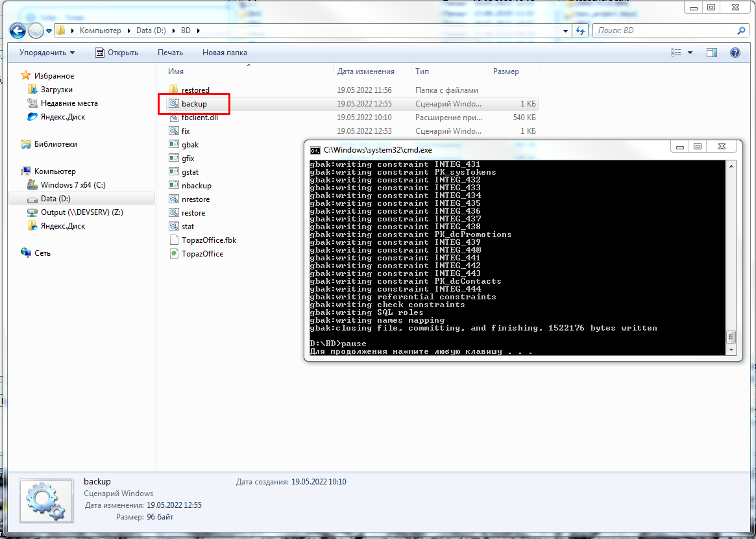
Task: Click the Открыть toolbar button
Action: 117,53
